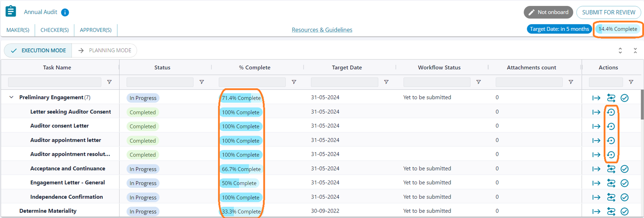Image resolution: width=644 pixels, height=218 pixels.
Task: Open the MAKER(S) tab
Action: 18,30
